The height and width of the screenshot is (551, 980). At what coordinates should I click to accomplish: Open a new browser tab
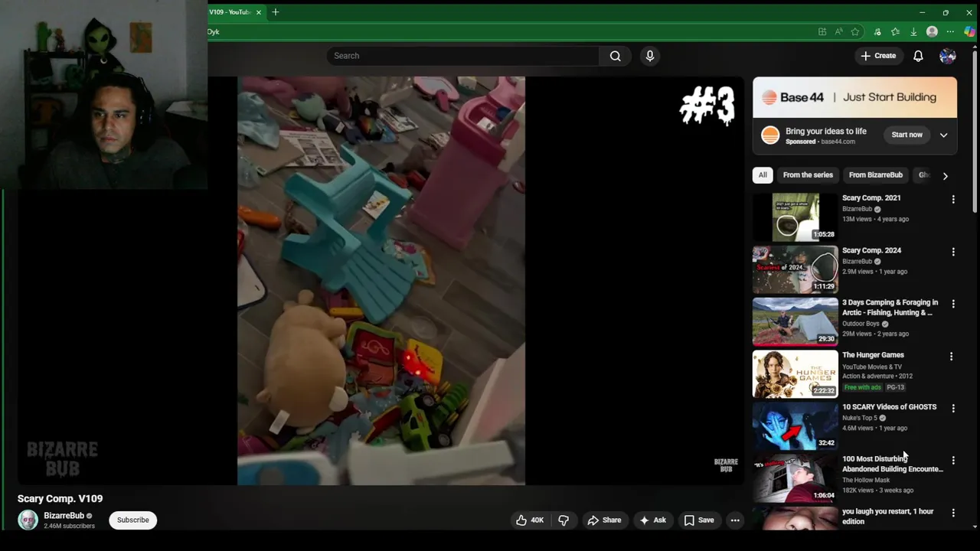276,12
